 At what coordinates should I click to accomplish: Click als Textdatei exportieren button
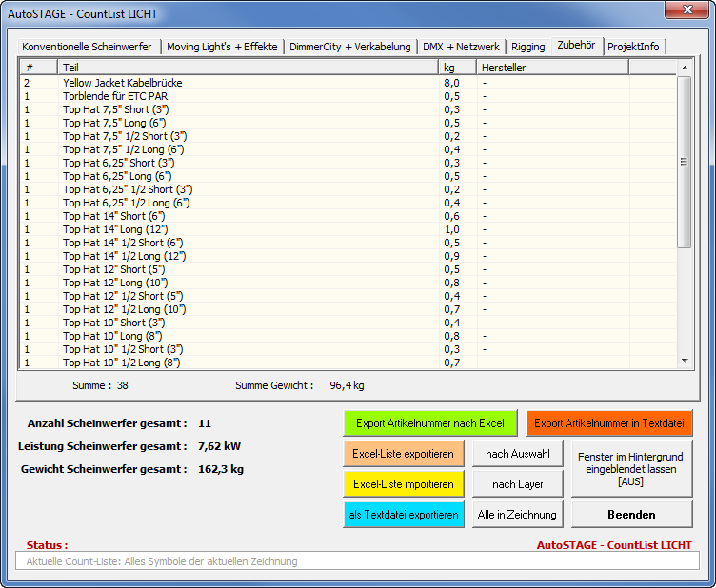coord(403,515)
